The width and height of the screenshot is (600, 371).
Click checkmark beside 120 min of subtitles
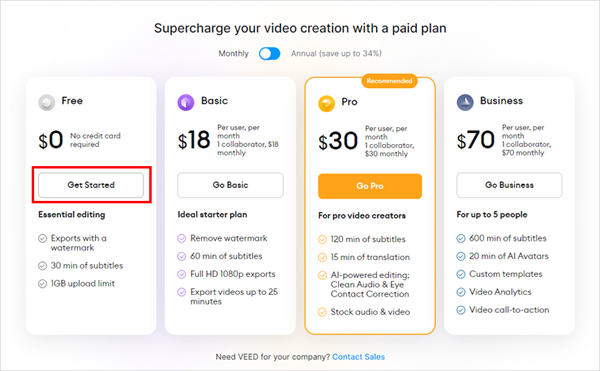coord(322,239)
